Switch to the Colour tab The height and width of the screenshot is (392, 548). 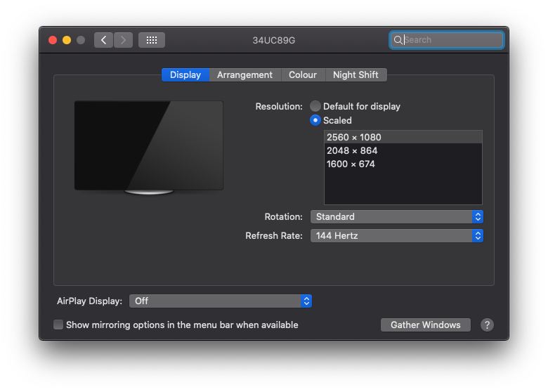(x=303, y=74)
